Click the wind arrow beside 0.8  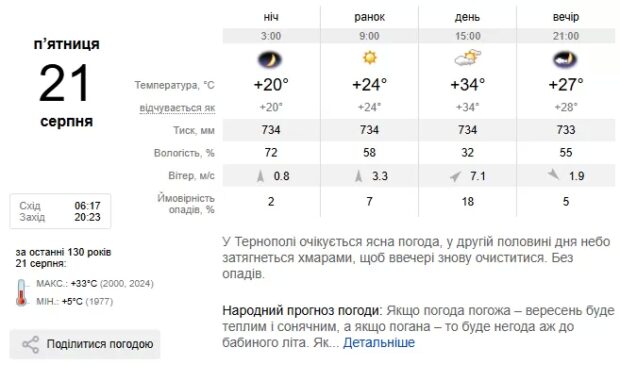click(260, 176)
